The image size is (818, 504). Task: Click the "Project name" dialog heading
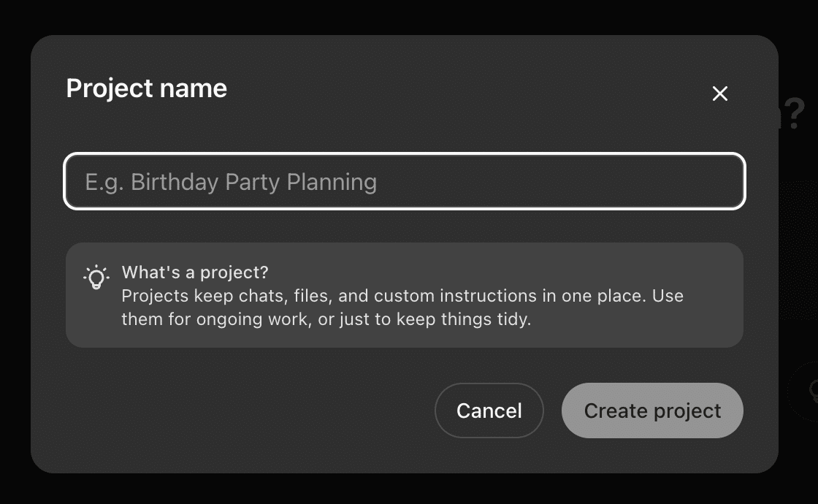click(x=147, y=88)
